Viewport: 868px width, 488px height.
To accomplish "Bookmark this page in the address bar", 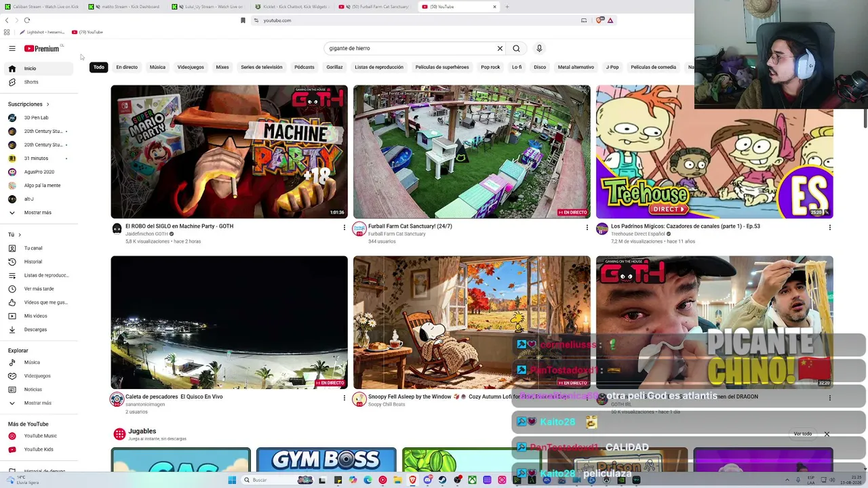I will [243, 20].
